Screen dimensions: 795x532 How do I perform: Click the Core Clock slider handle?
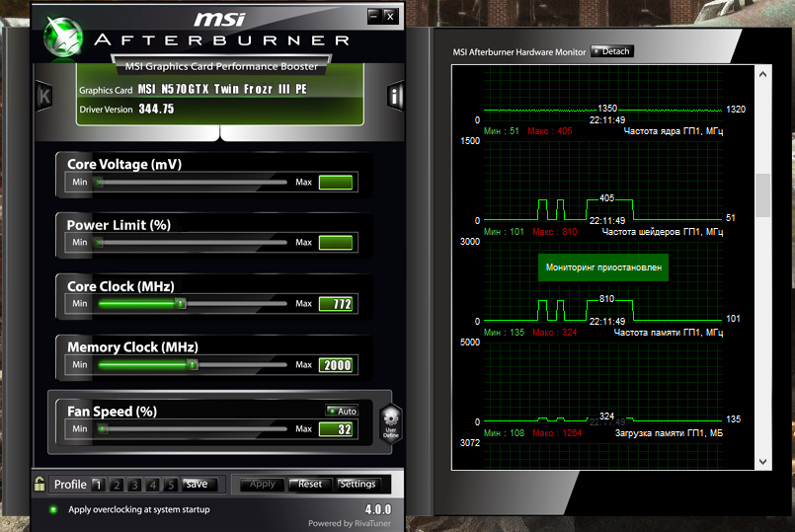coord(181,303)
